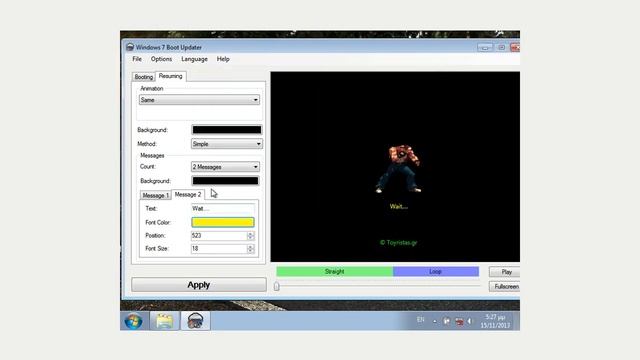This screenshot has width=640, height=360.
Task: Pick the top Background color swatch
Action: pos(227,130)
